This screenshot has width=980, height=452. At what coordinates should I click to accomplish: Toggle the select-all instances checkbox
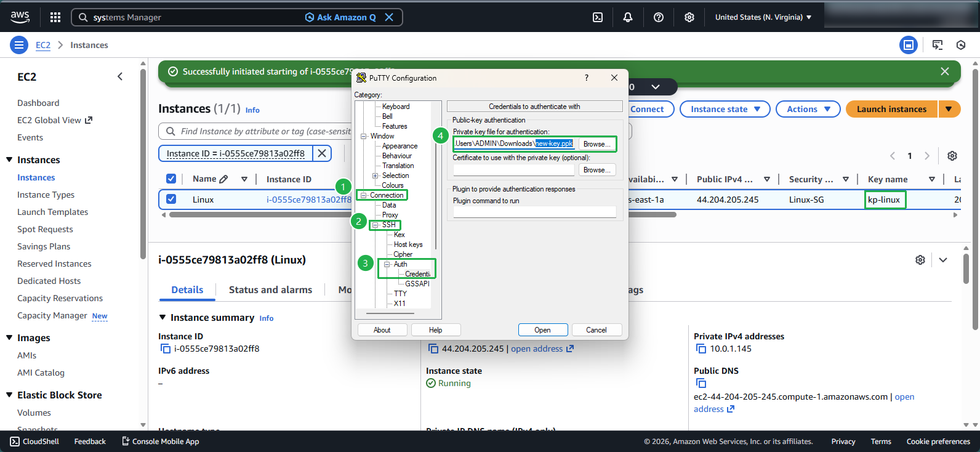[171, 179]
